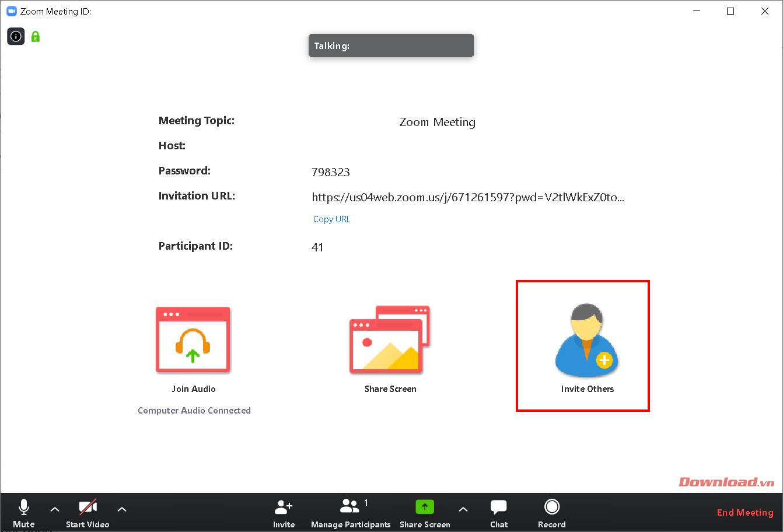Expand video options arrow next to Start Video

coord(122,509)
